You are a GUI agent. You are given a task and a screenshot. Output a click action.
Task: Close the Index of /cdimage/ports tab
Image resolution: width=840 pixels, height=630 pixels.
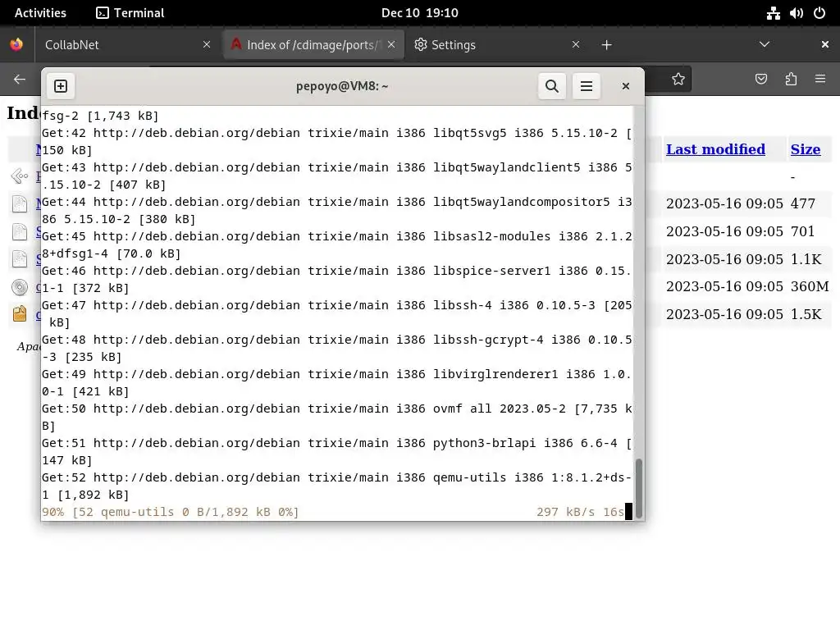[x=391, y=44]
